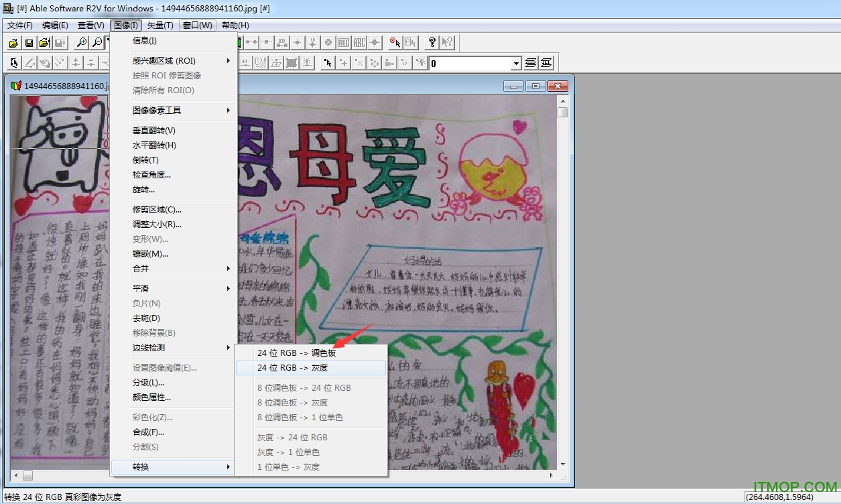Screen dimensions: 841x504
Task: Open the 文件(F) menu
Action: pyautogui.click(x=20, y=25)
